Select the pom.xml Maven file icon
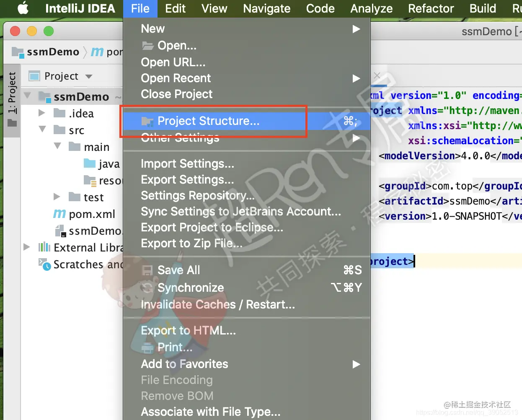 pos(59,213)
